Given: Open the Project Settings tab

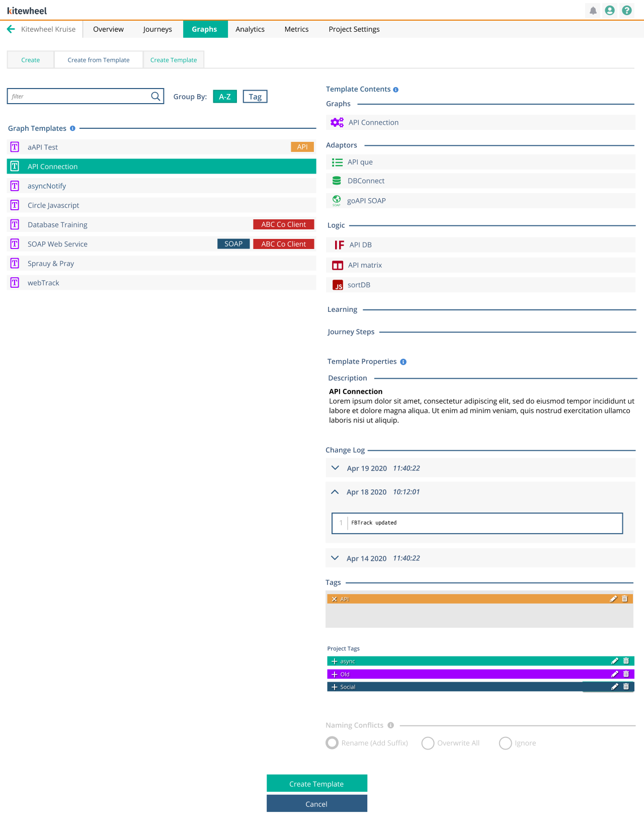Looking at the screenshot, I should coord(354,29).
